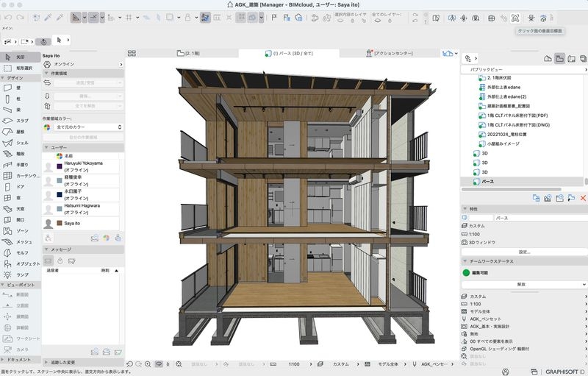The image size is (588, 376).
Task: Switch Navigator to Project Map icon
Action: pos(548,59)
